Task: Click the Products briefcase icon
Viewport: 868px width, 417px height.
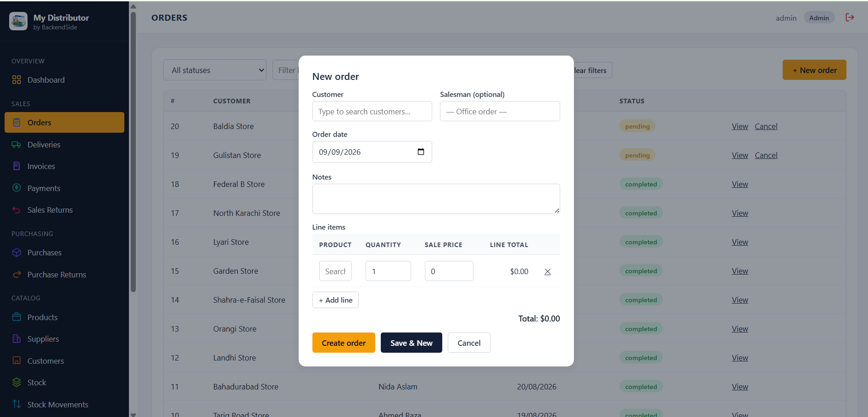Action: pos(17,317)
